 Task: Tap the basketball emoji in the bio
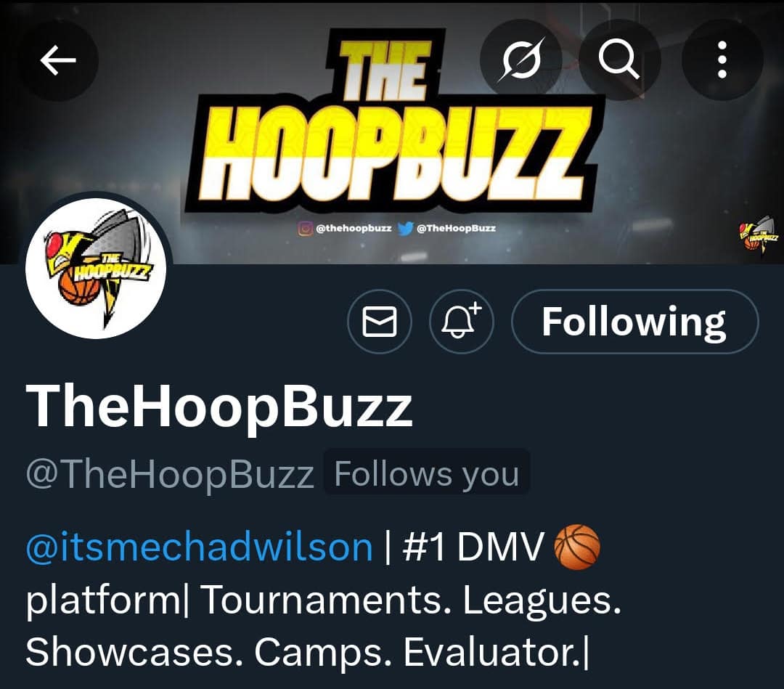click(x=577, y=547)
